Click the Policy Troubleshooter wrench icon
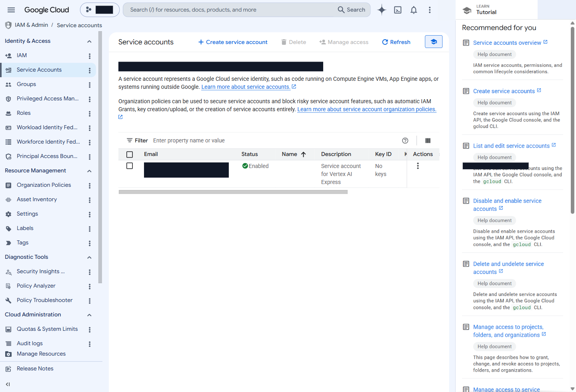 tap(8, 301)
